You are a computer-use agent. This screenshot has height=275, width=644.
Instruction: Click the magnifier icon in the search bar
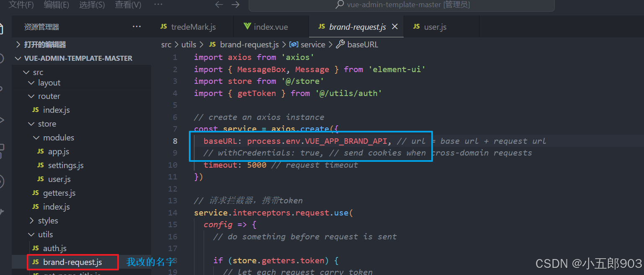tap(339, 5)
